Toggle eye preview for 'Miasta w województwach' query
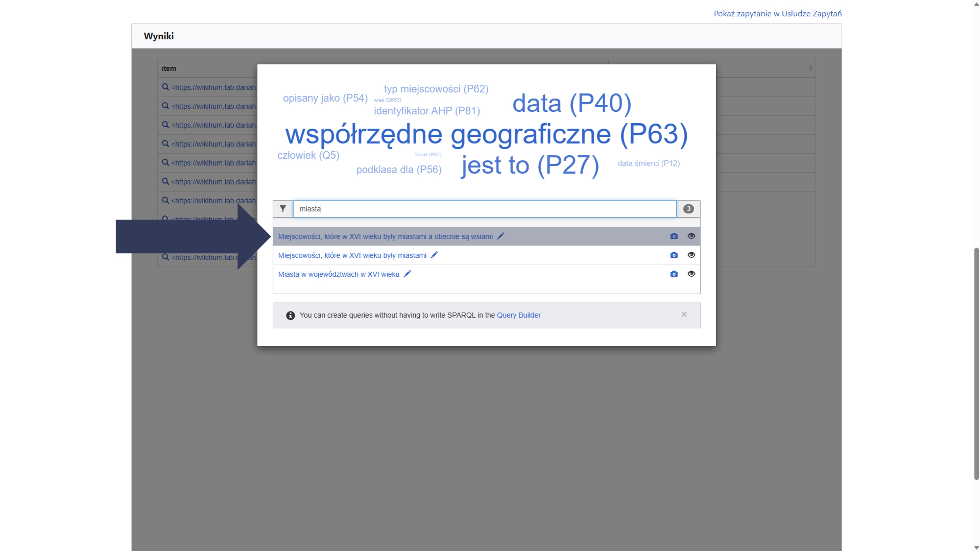Viewport: 980px width, 551px height. tap(691, 274)
